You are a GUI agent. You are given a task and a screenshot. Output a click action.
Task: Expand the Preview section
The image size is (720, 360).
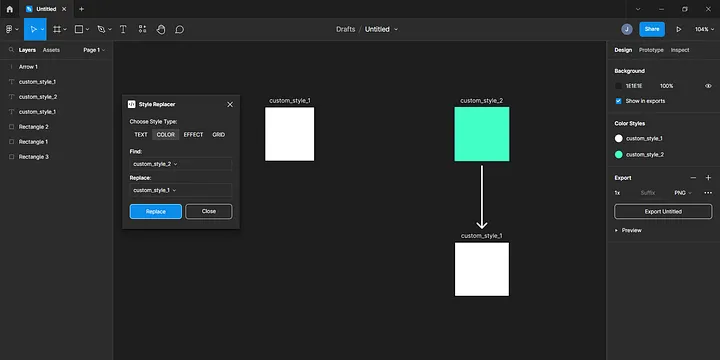pyautogui.click(x=628, y=231)
